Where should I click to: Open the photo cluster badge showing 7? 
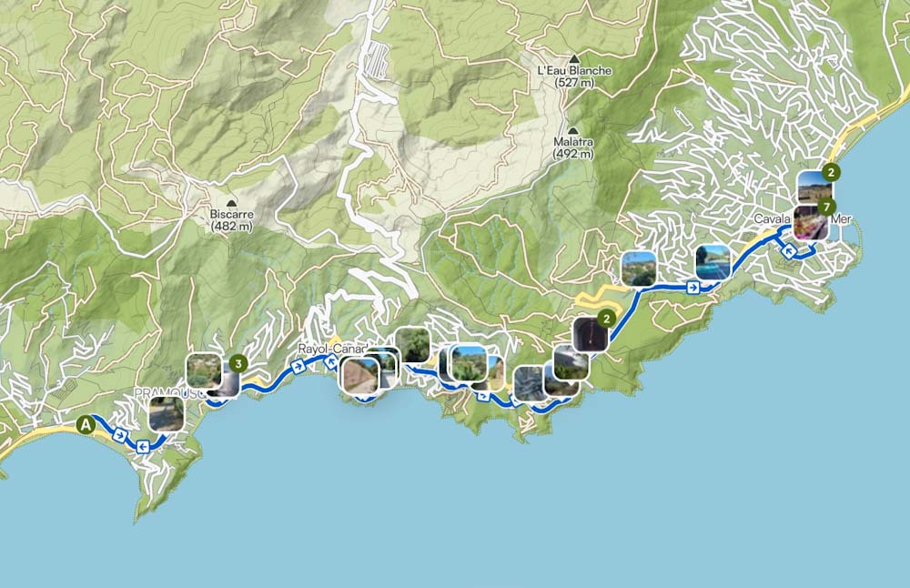pos(827,207)
